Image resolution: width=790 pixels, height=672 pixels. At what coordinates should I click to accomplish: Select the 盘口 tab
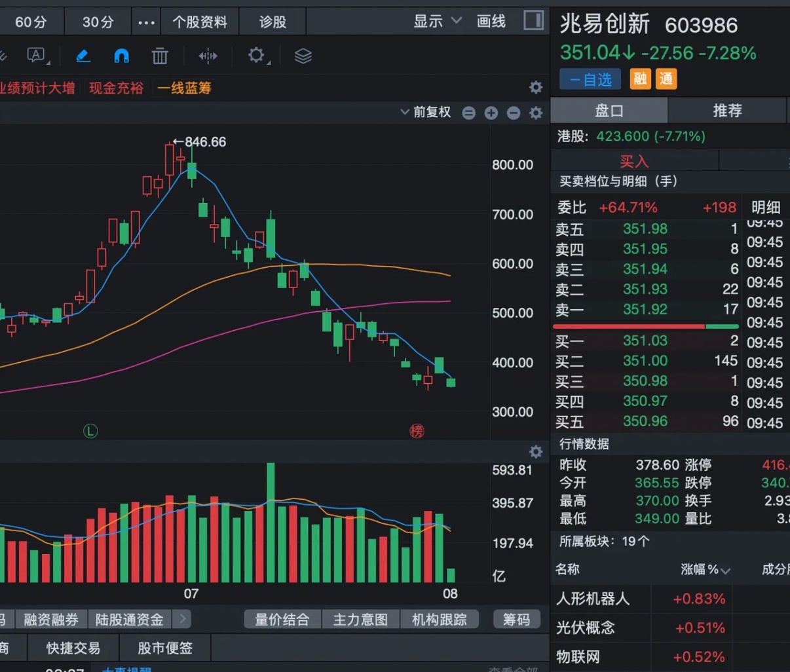tap(609, 111)
